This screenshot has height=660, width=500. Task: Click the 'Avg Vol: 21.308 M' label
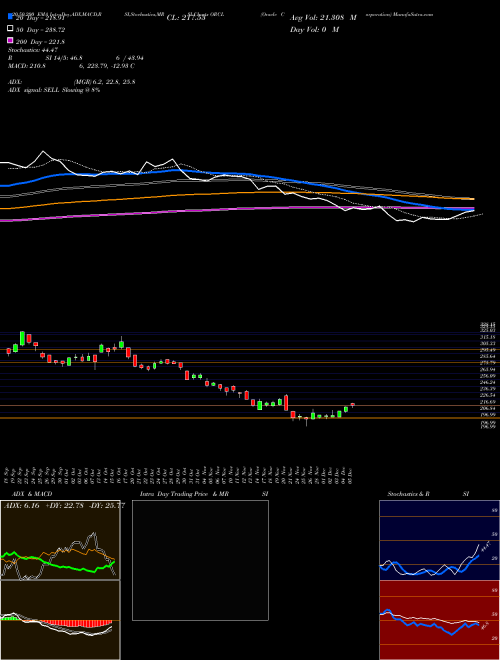point(323,17)
